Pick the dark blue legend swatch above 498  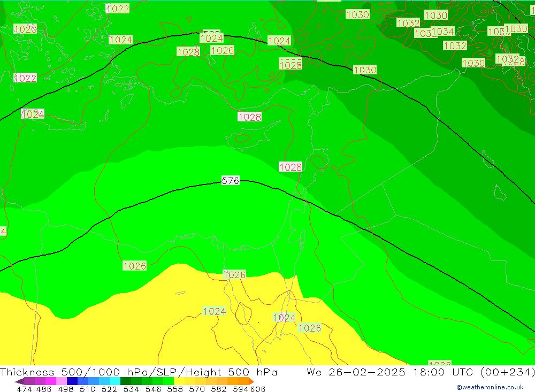click(x=72, y=381)
